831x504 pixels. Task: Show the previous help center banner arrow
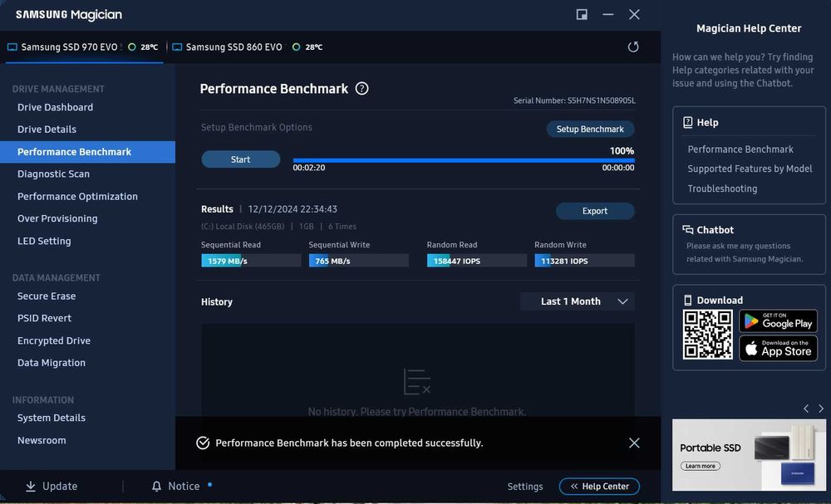(806, 409)
